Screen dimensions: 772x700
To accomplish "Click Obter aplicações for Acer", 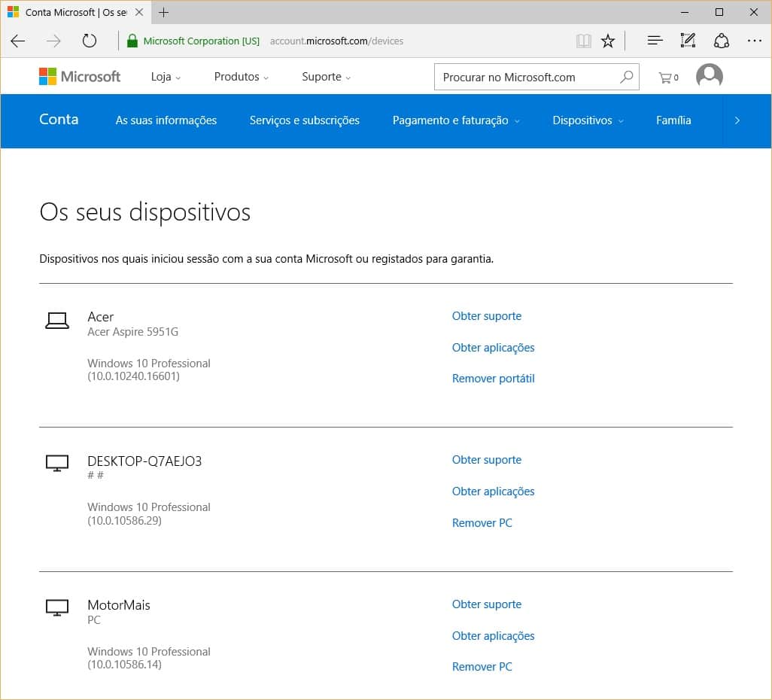I will 493,348.
